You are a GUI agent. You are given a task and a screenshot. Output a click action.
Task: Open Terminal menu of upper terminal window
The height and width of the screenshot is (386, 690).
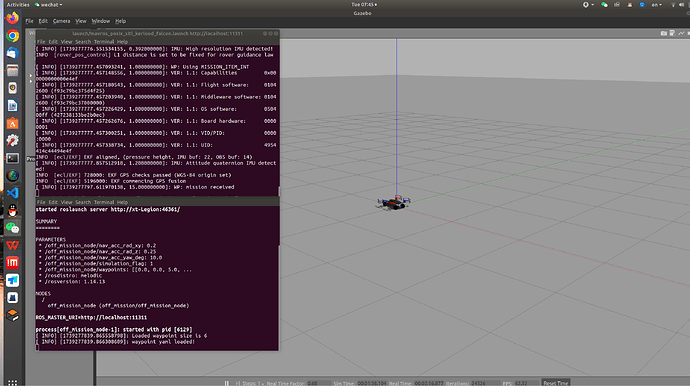coord(104,42)
